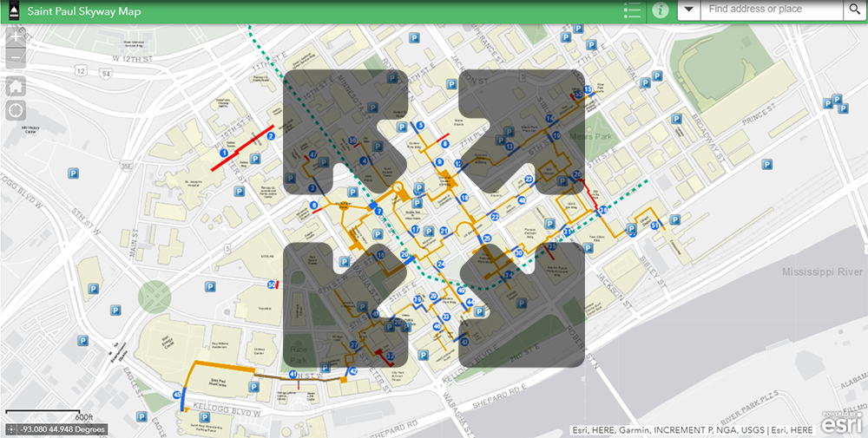Select skyway marker number 45

[x=176, y=395]
